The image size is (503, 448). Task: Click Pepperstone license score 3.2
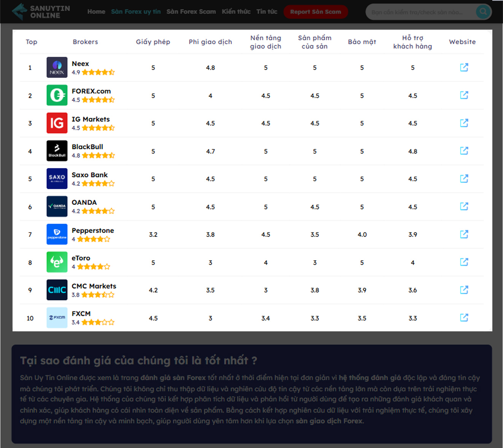click(153, 234)
